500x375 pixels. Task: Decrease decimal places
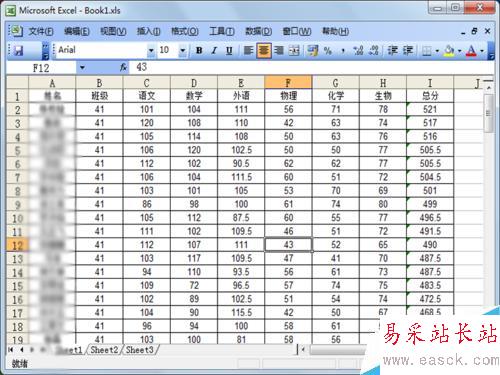pos(374,51)
